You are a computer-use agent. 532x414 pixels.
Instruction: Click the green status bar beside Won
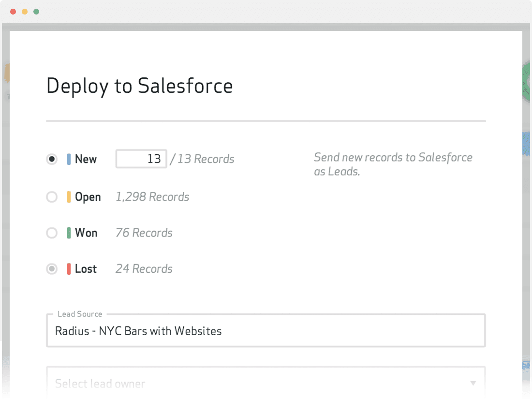pyautogui.click(x=69, y=233)
